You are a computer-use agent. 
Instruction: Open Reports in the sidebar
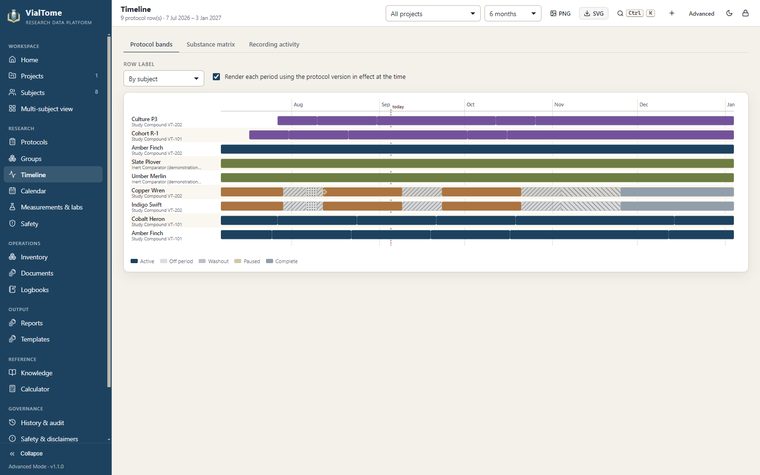pyautogui.click(x=53, y=323)
